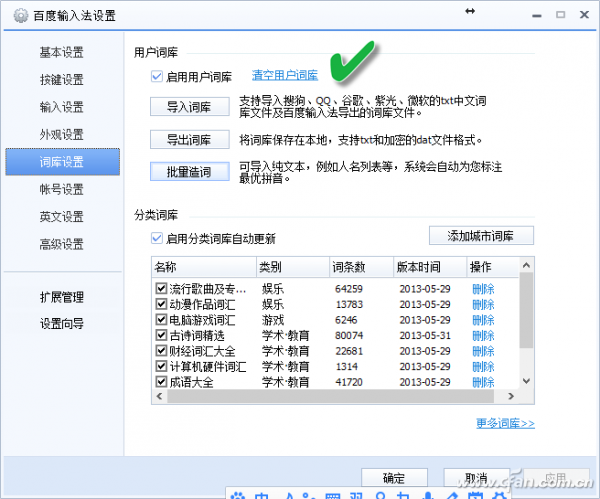600x499 pixels.
Task: Open the 更多词库>> link
Action: (x=505, y=423)
